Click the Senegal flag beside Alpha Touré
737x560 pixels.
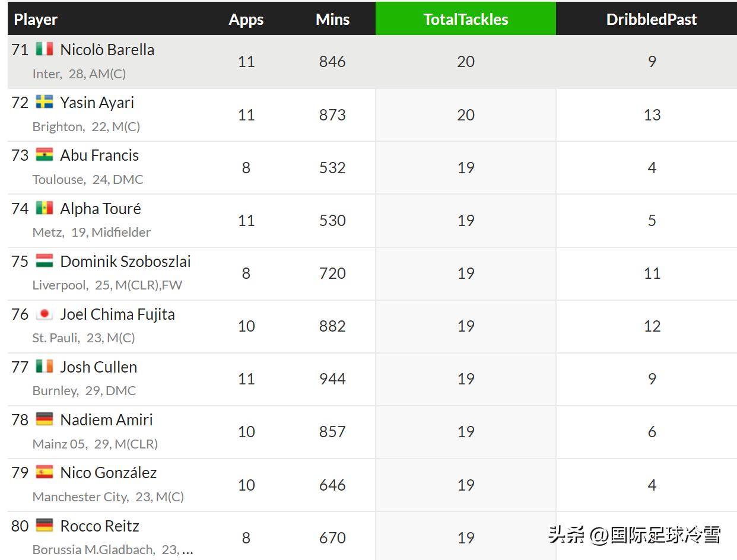pyautogui.click(x=44, y=208)
